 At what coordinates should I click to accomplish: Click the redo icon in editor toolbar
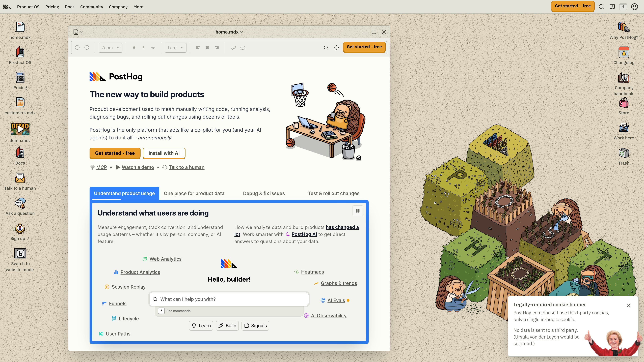click(x=87, y=47)
